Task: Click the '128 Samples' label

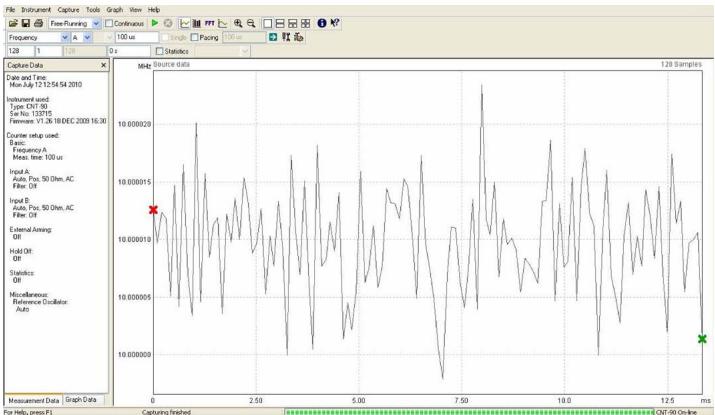Action: pyautogui.click(x=681, y=64)
